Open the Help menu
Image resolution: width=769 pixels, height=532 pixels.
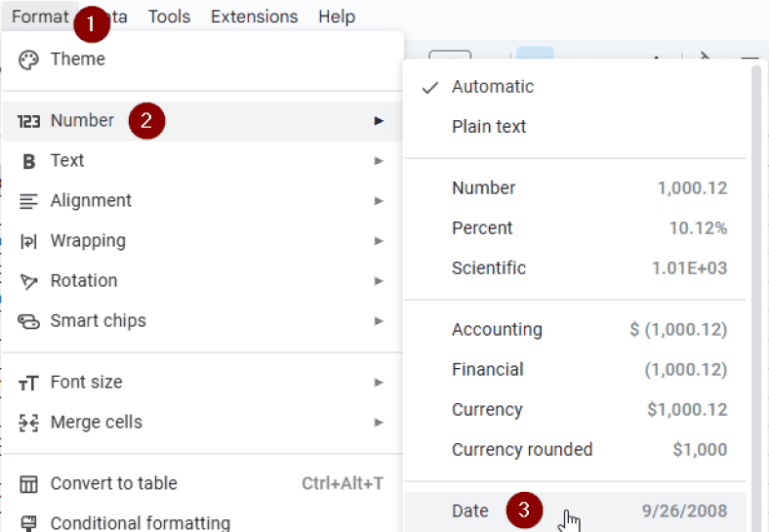[x=337, y=17]
